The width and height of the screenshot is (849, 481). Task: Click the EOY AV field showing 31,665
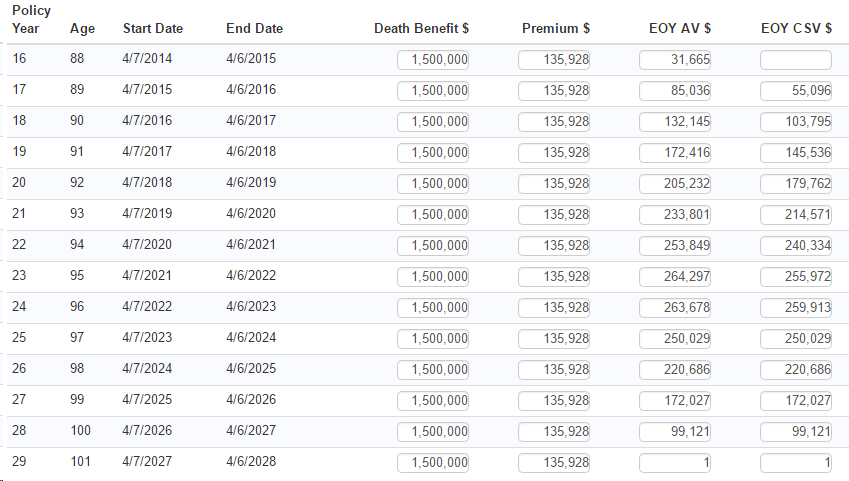click(x=675, y=60)
